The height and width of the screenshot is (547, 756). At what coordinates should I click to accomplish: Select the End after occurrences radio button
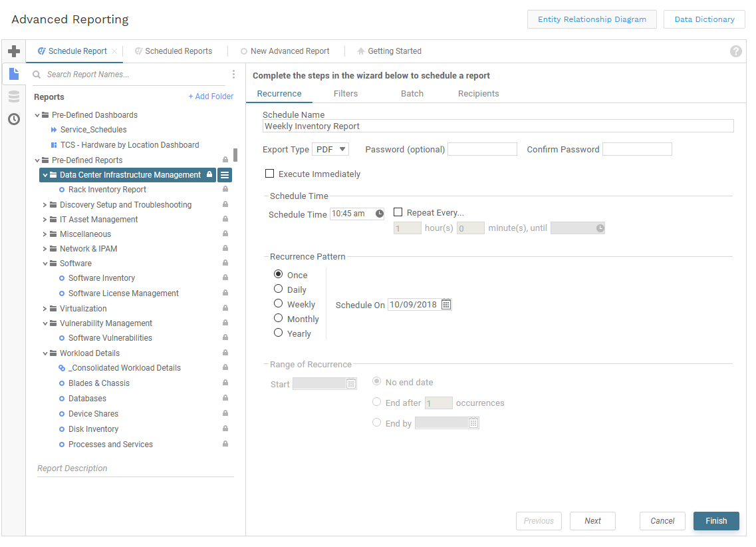tap(376, 402)
